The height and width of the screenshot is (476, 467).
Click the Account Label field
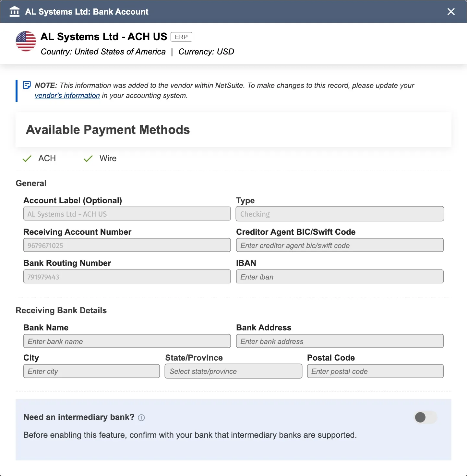(127, 214)
